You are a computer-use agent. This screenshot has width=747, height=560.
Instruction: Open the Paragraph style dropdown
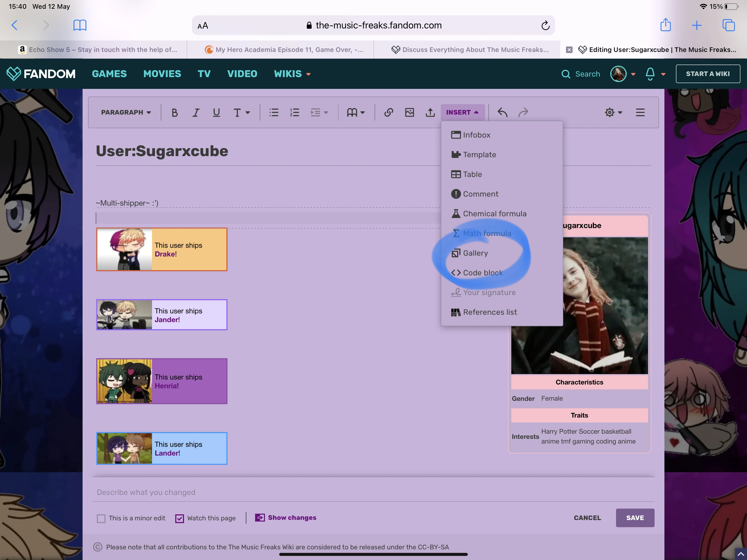[126, 112]
